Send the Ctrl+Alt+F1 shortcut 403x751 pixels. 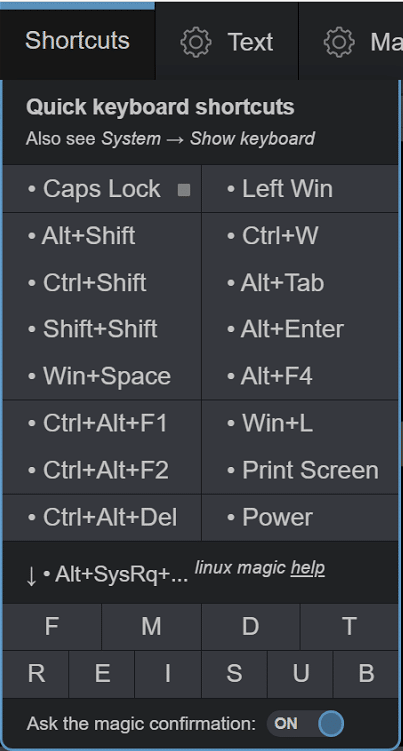102,423
